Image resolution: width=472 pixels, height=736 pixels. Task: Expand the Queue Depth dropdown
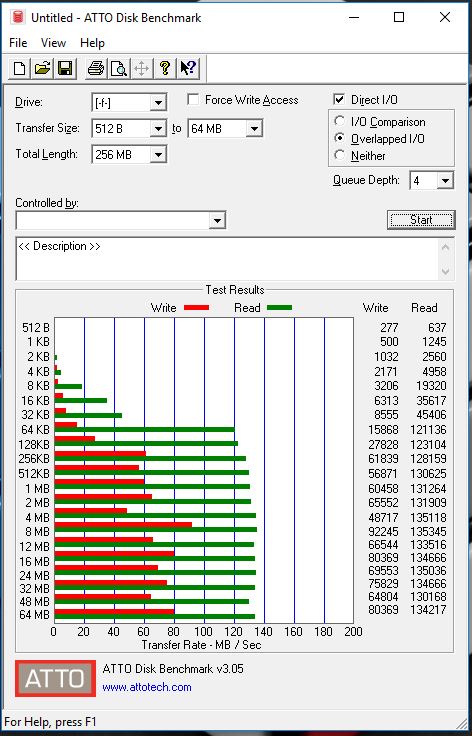pos(445,180)
